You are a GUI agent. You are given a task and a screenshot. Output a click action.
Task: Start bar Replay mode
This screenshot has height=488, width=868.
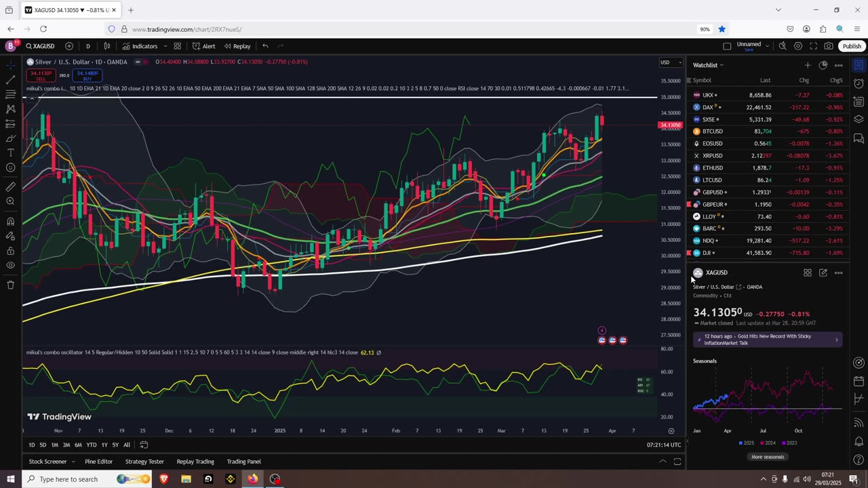click(x=237, y=46)
